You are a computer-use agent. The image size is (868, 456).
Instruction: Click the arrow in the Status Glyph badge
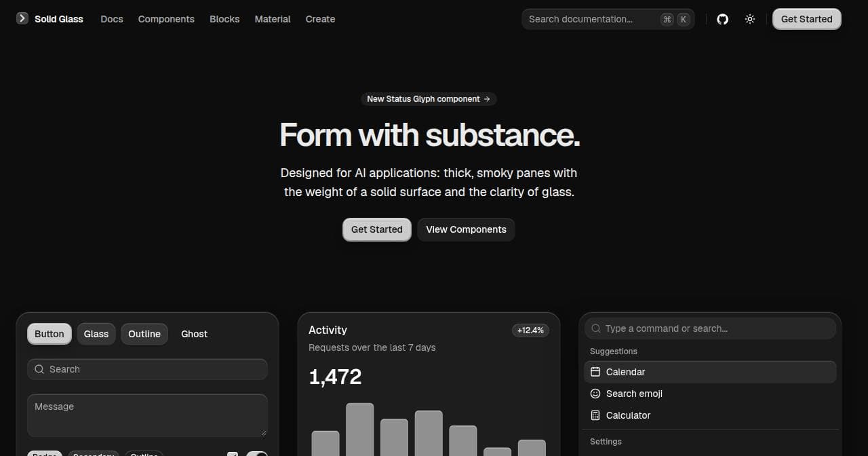pos(487,99)
